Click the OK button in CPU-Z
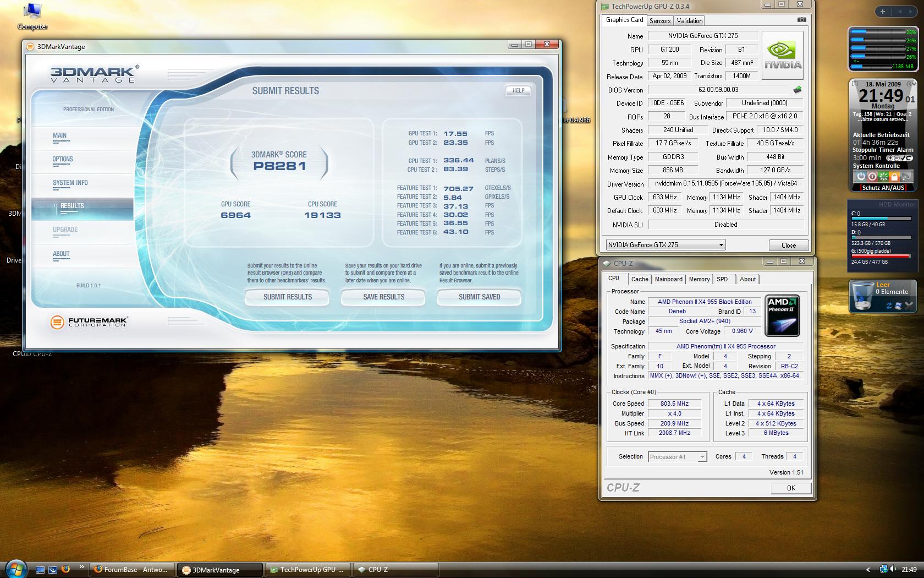The image size is (924, 578). click(791, 488)
